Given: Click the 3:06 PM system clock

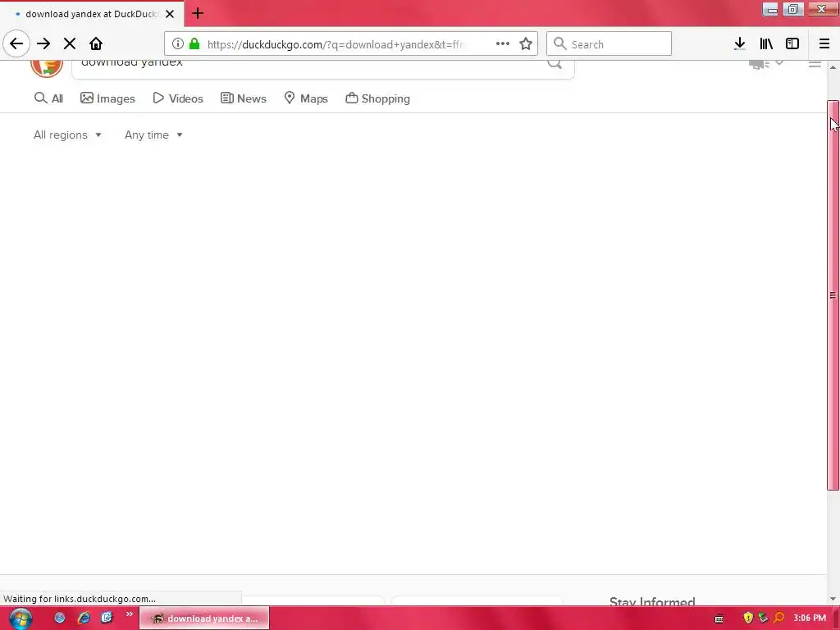Looking at the screenshot, I should (810, 619).
